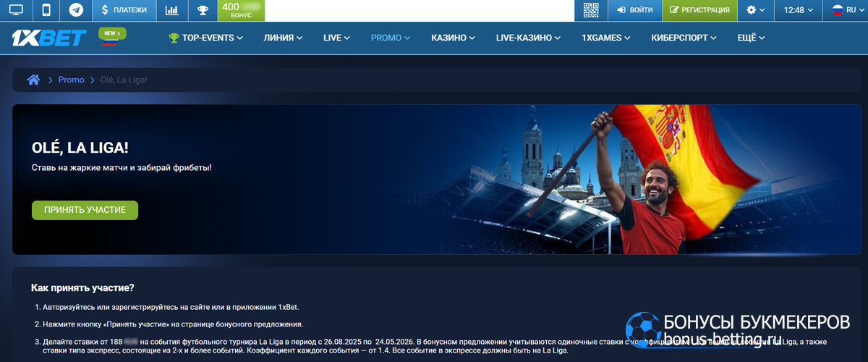
Task: Expand the 1XGAMES menu
Action: tap(606, 38)
